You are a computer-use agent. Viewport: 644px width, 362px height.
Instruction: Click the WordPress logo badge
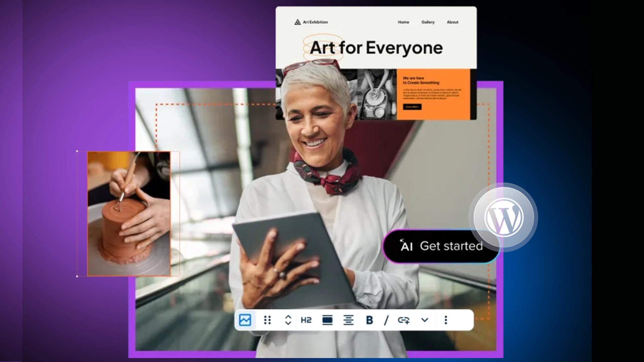[503, 217]
